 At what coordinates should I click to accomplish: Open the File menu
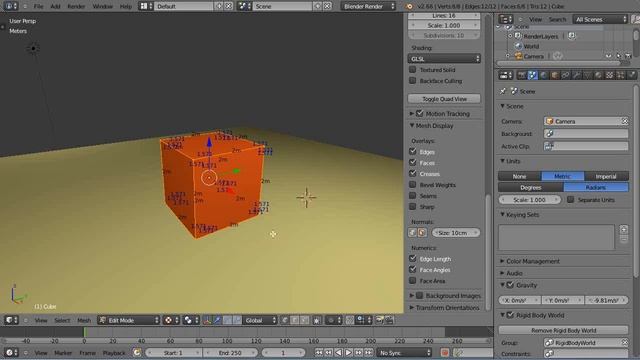click(x=38, y=6)
